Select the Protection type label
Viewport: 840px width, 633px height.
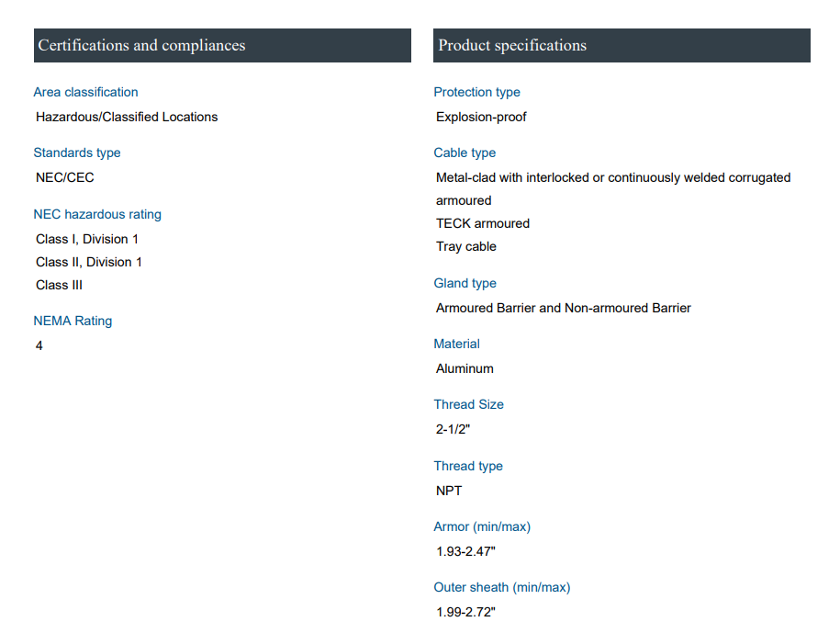(476, 92)
